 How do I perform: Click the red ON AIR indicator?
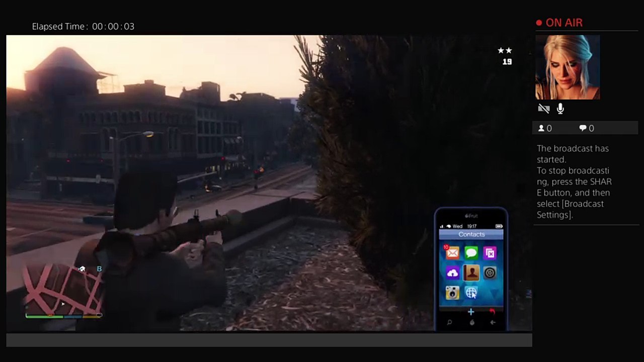point(559,23)
